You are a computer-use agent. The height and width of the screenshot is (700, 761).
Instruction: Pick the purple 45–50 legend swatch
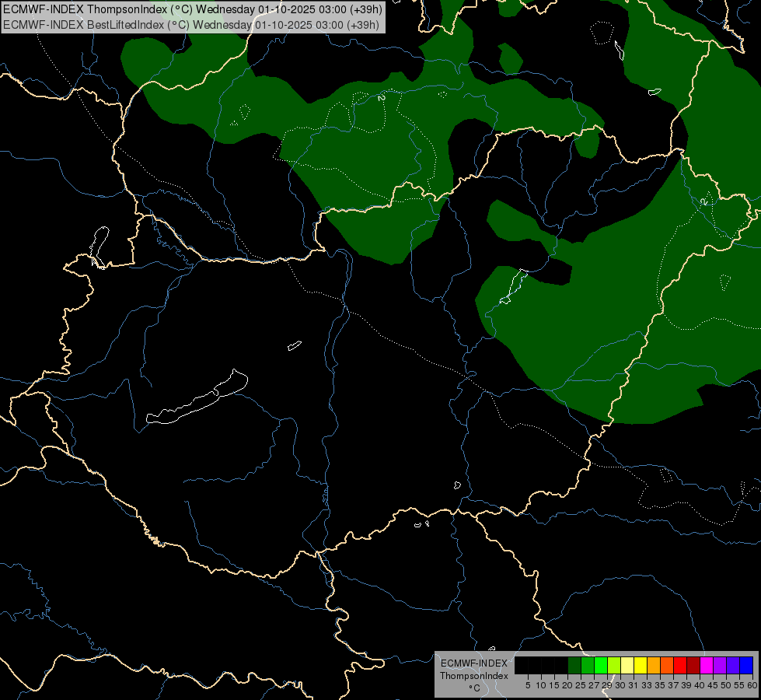tap(720, 665)
